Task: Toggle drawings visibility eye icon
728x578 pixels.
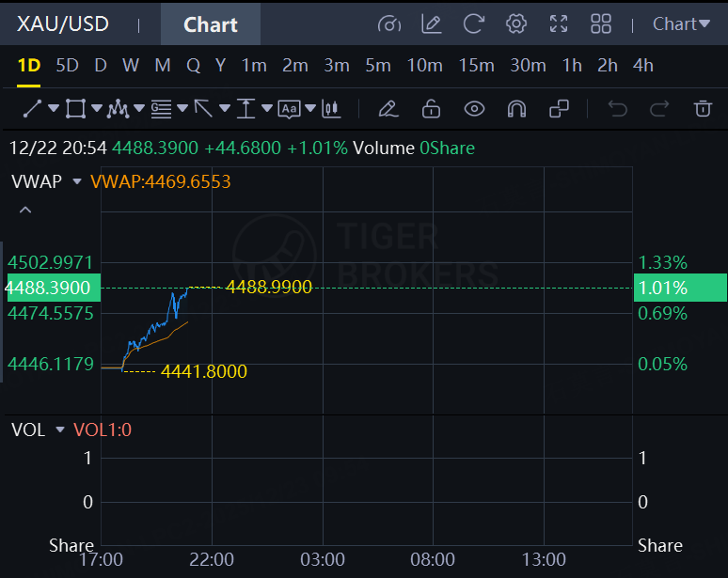Action: 474,109
